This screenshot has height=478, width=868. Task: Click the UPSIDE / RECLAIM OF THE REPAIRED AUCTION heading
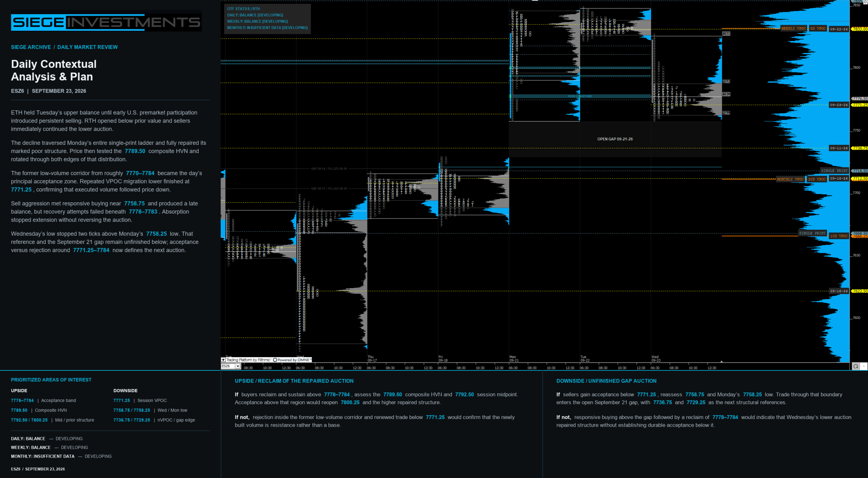pos(294,381)
